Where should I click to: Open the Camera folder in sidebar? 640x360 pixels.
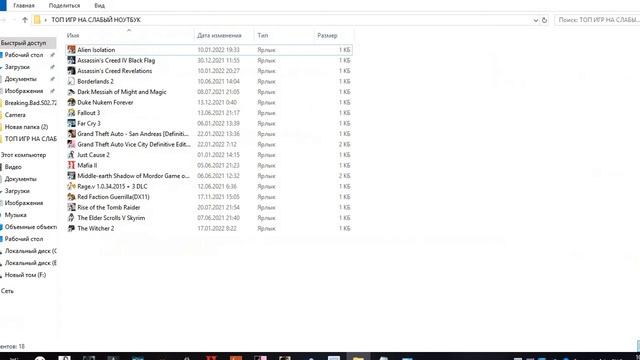[15, 115]
